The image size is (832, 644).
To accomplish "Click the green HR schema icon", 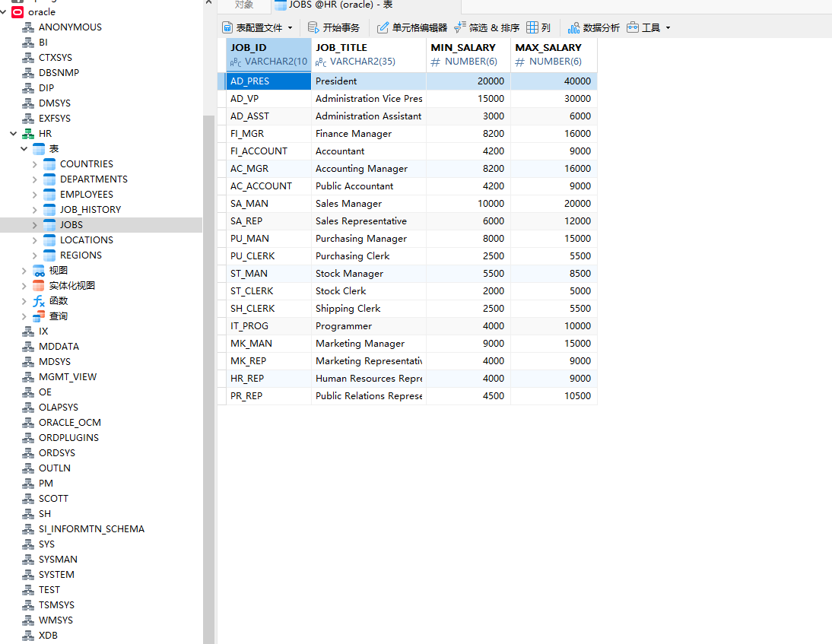I will [x=28, y=134].
